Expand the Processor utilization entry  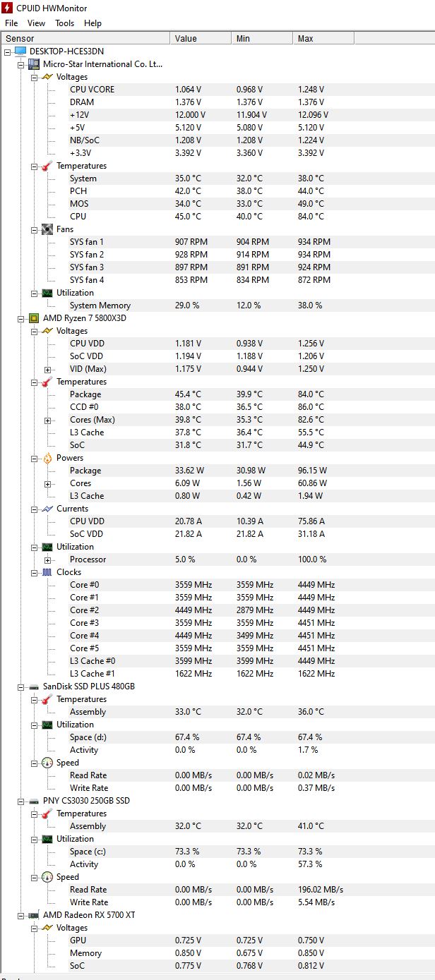pyautogui.click(x=47, y=559)
